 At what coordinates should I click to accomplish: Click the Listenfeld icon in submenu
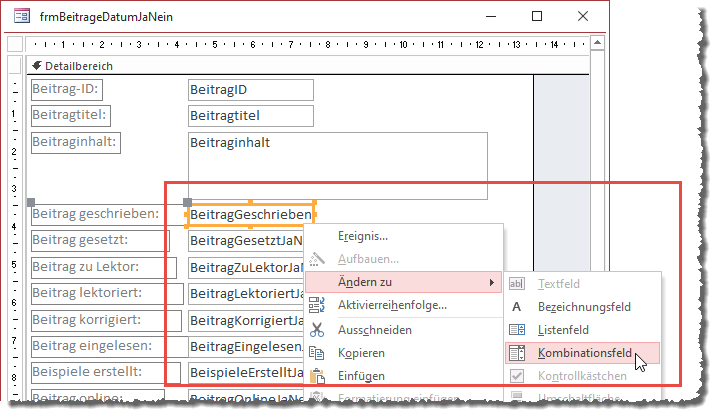(517, 330)
